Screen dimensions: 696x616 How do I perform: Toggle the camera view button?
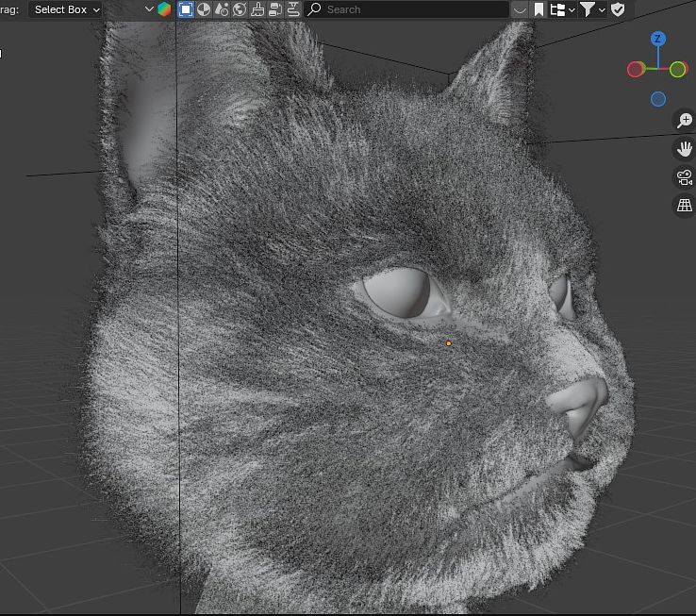pyautogui.click(x=685, y=177)
